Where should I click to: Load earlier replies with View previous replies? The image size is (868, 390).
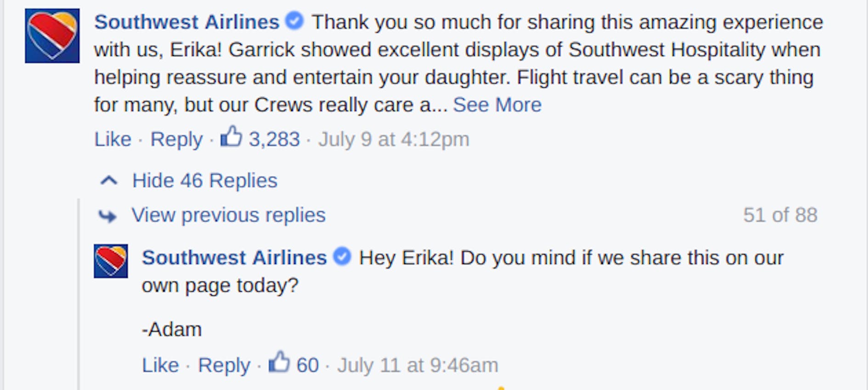coord(228,215)
